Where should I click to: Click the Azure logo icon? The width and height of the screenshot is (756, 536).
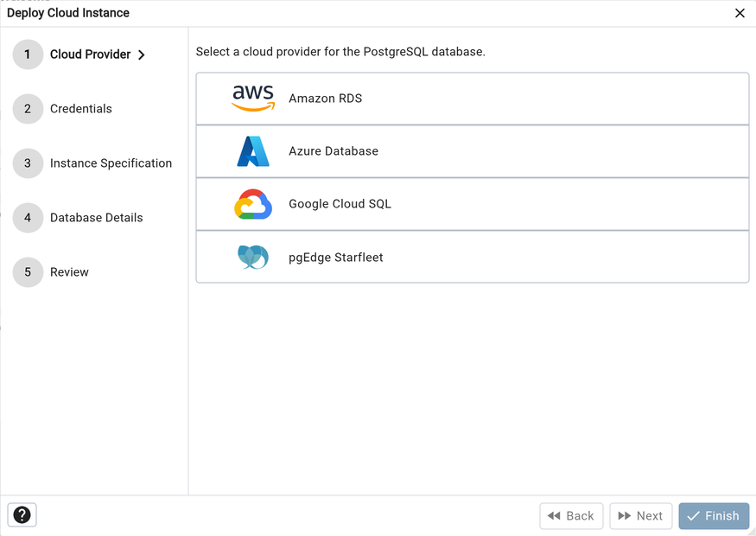253,151
